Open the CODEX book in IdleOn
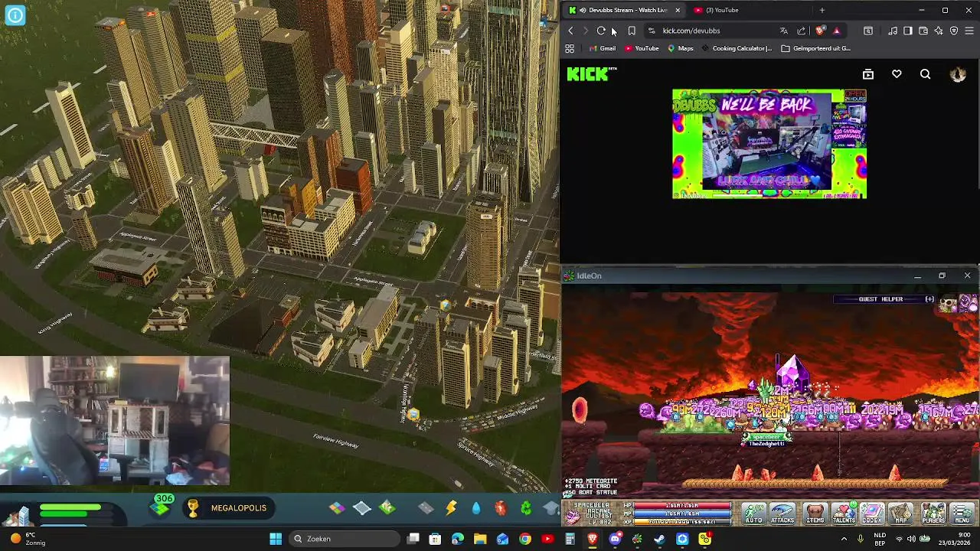 pos(872,514)
